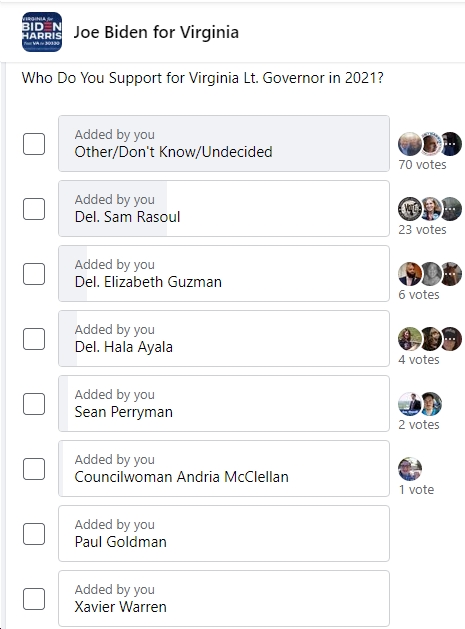Viewport: 465px width, 629px height.
Task: Tick the checkbox for Del. Sam Rasoul
Action: (x=34, y=209)
